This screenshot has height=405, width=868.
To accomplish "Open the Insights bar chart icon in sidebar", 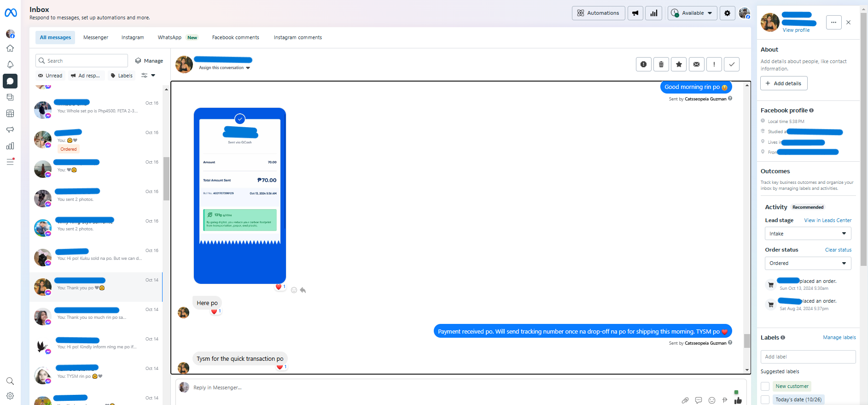I will click(10, 146).
